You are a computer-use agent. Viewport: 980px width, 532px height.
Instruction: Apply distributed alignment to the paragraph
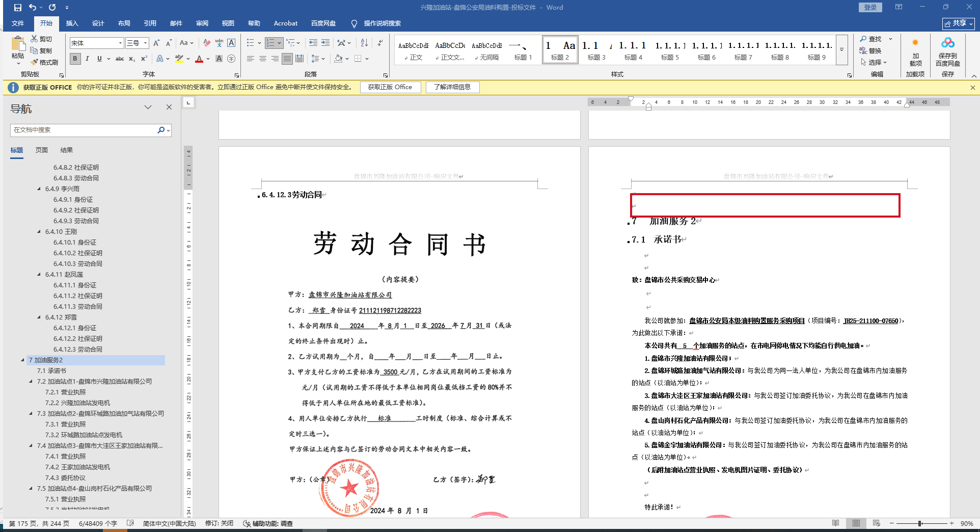tap(300, 59)
